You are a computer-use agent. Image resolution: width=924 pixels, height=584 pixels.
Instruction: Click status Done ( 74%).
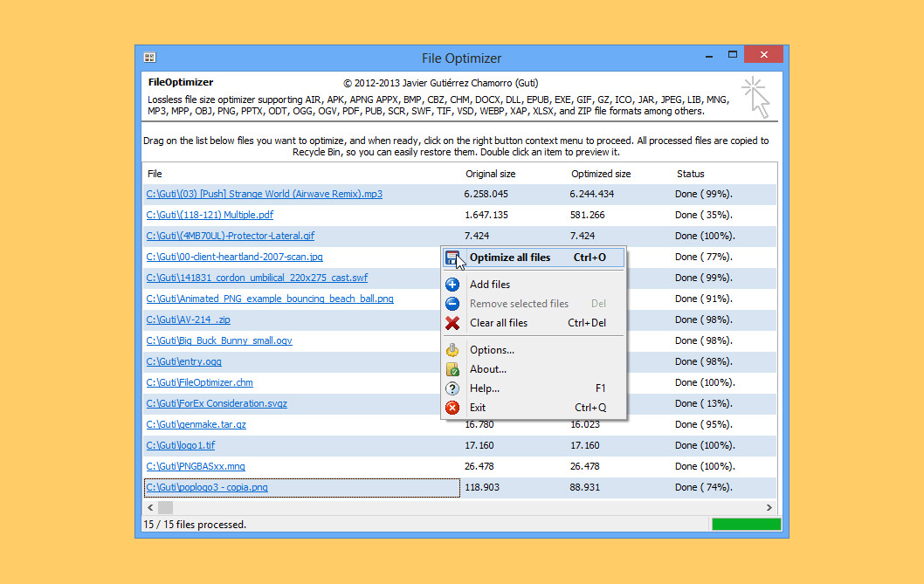[704, 487]
